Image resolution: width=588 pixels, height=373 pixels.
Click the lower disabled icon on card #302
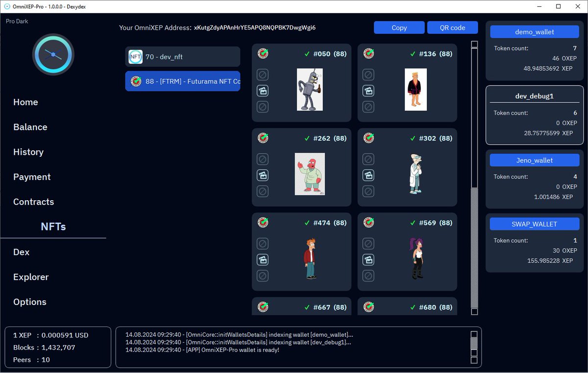(368, 191)
